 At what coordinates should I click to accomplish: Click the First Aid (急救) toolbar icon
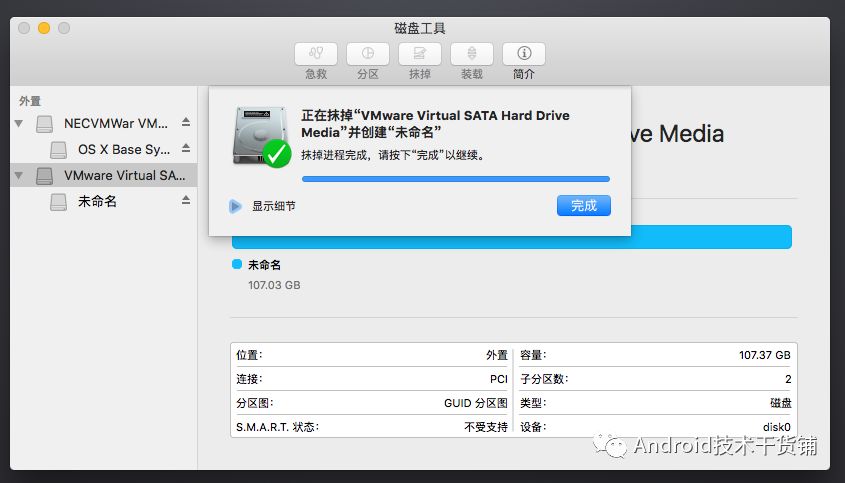click(x=316, y=54)
